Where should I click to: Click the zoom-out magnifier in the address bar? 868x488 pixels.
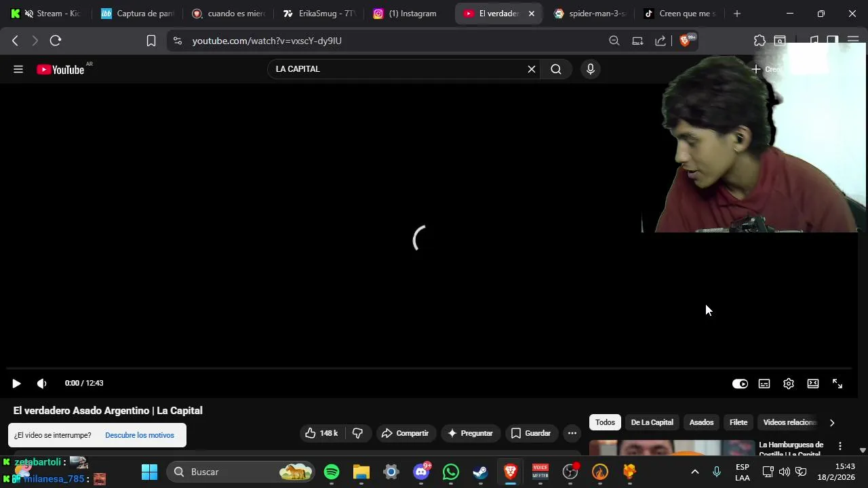pos(614,41)
